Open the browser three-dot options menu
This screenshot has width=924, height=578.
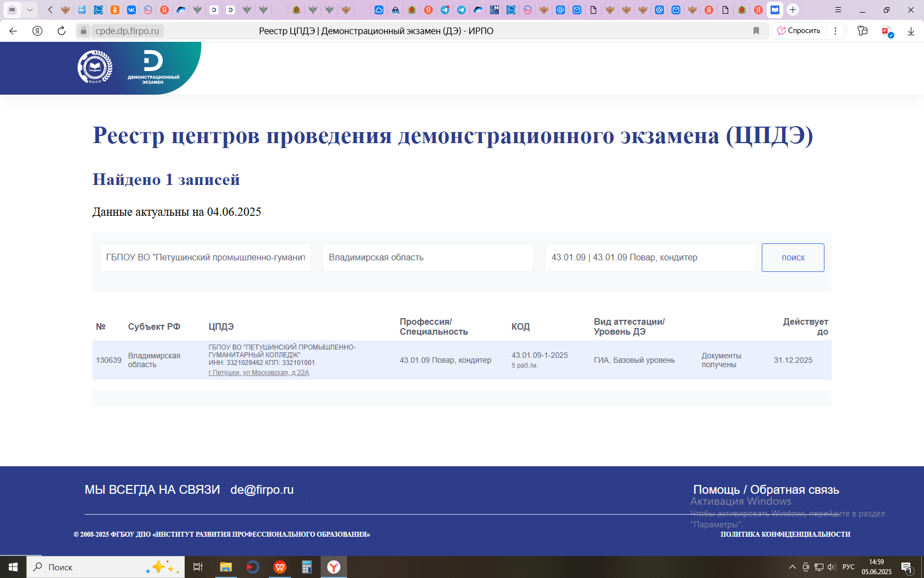(835, 31)
